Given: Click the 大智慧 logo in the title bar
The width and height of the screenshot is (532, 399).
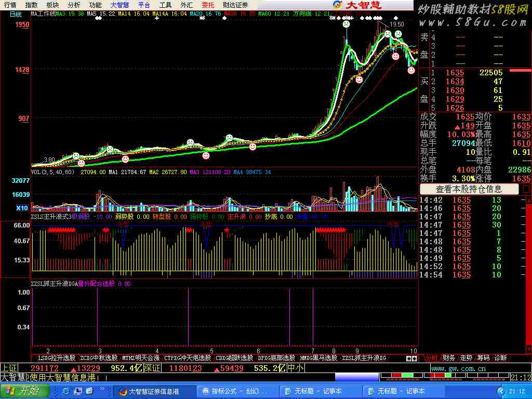Looking at the screenshot, I should pos(357,5).
